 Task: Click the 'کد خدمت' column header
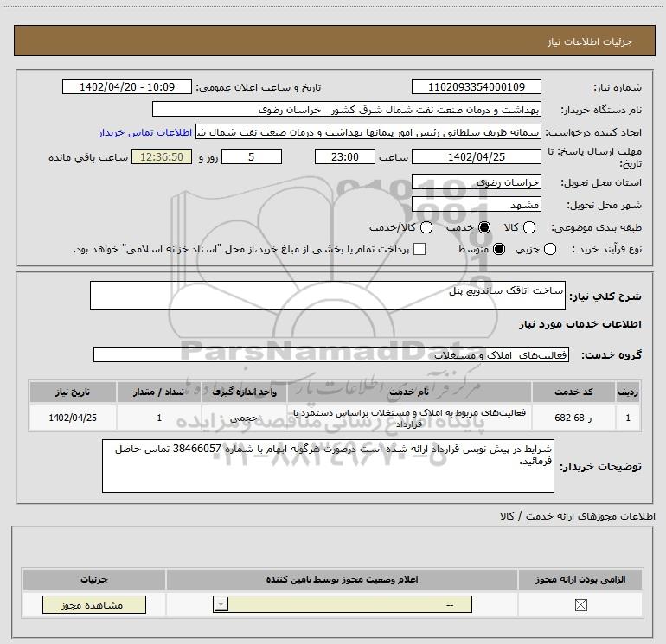(x=573, y=392)
